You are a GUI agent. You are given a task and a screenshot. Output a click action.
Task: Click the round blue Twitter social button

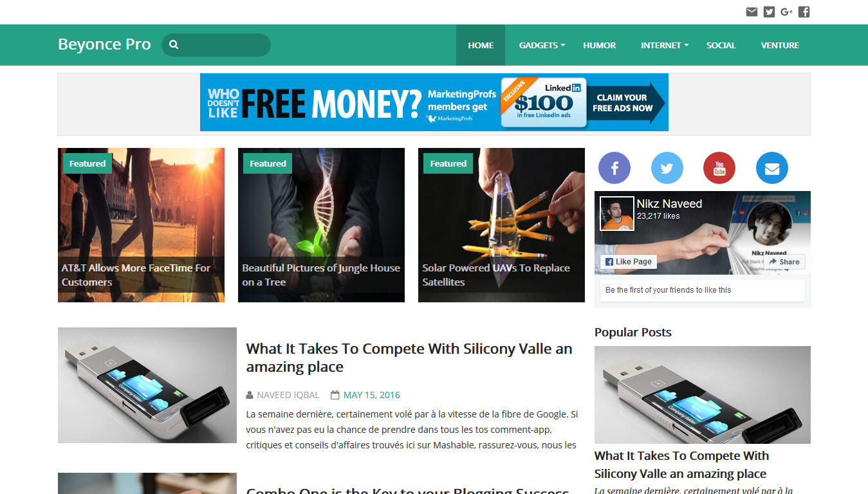click(667, 168)
